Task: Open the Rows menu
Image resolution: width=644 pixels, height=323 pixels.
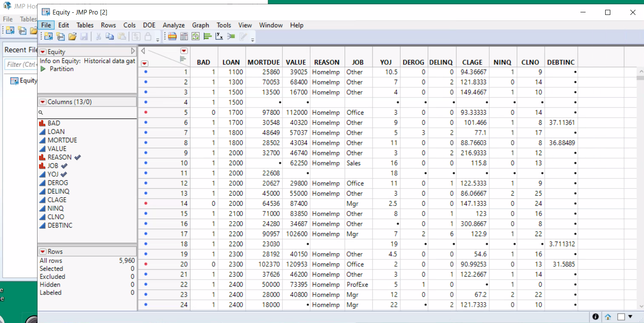Action: 108,25
